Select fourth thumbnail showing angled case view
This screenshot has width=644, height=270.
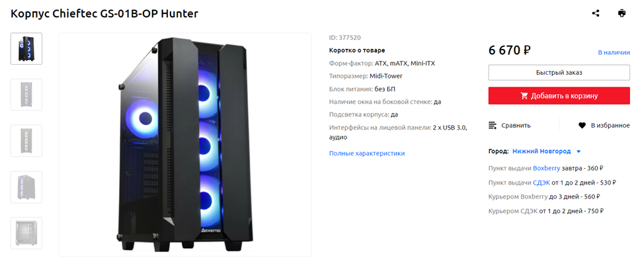coord(26,187)
